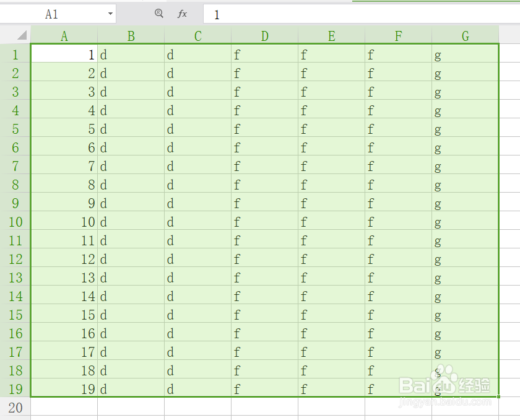Click cell C4 containing d
Image resolution: width=520 pixels, height=420 pixels.
(x=197, y=109)
